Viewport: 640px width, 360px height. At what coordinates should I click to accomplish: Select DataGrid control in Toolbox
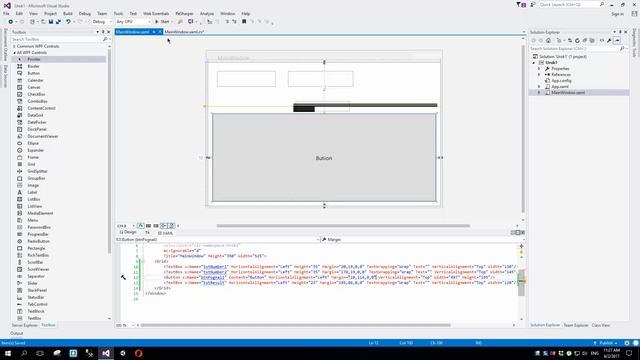(35, 115)
